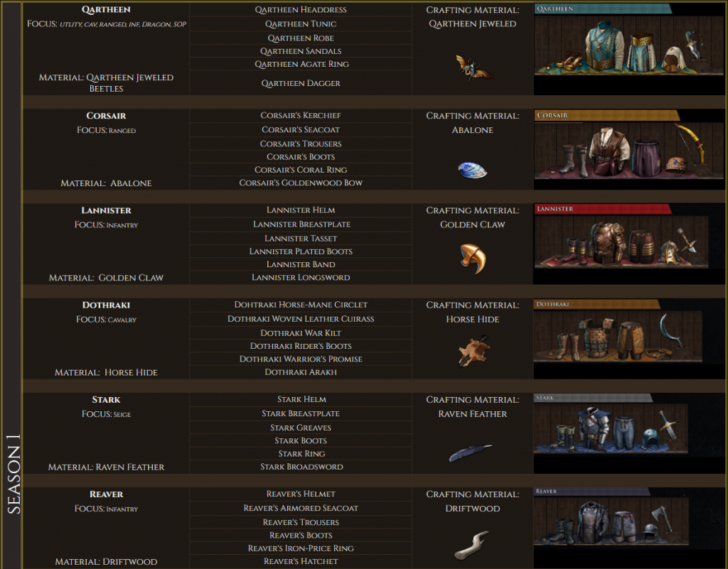Click the Golden Claw material icon

tap(473, 259)
